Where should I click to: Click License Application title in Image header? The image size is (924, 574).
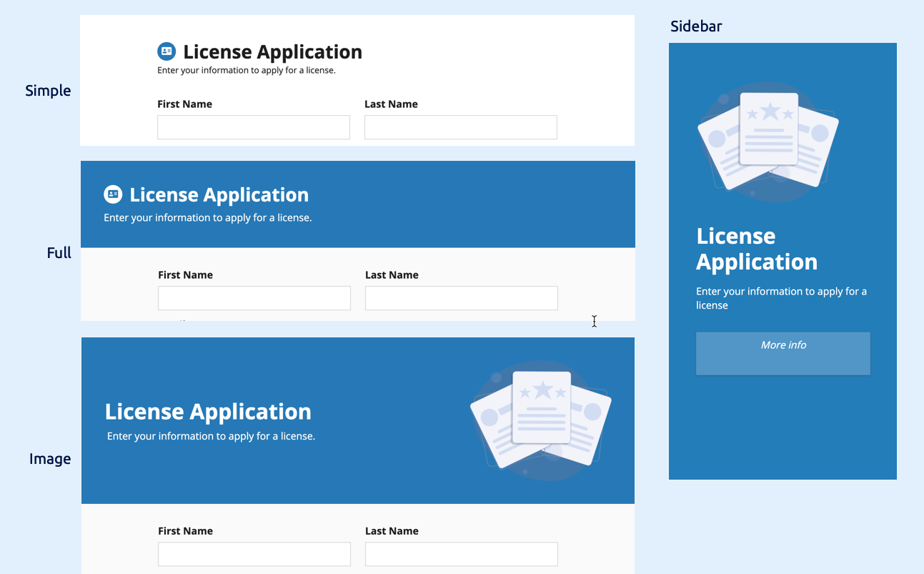(208, 412)
